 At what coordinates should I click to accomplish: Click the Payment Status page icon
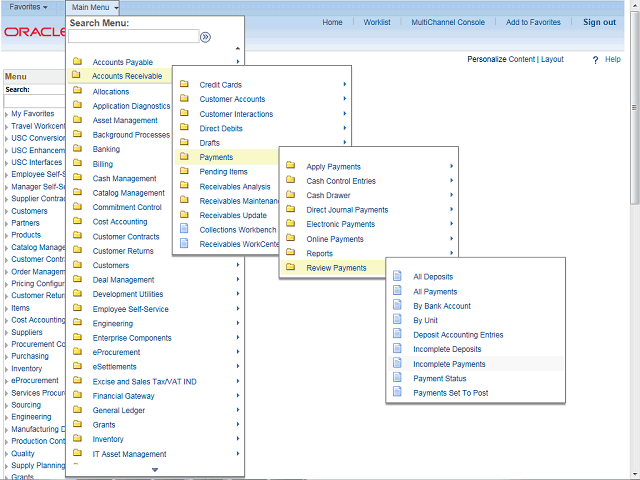pyautogui.click(x=398, y=379)
